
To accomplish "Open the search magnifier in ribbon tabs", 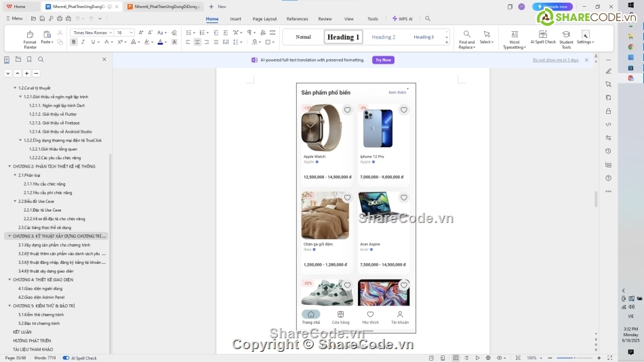I will (428, 18).
